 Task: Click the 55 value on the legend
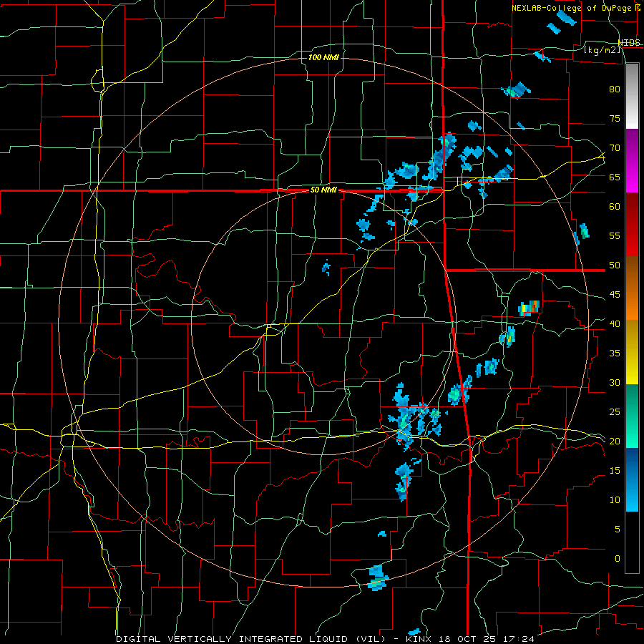tap(615, 235)
